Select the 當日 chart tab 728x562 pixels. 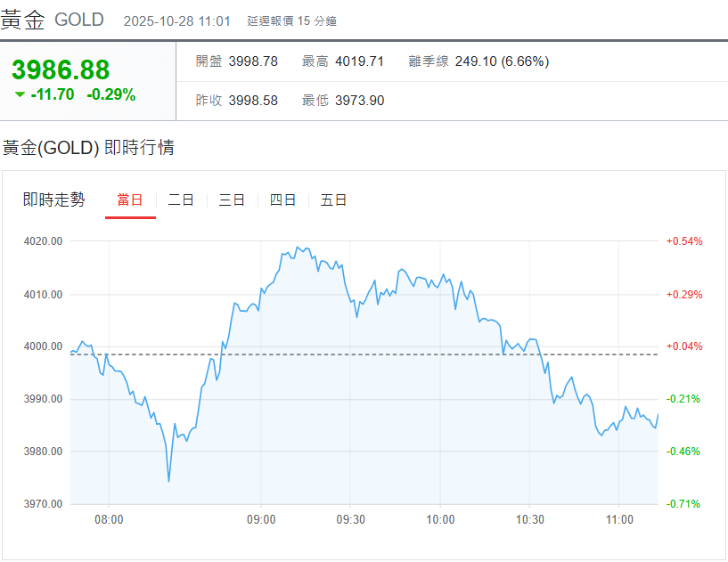pyautogui.click(x=130, y=200)
